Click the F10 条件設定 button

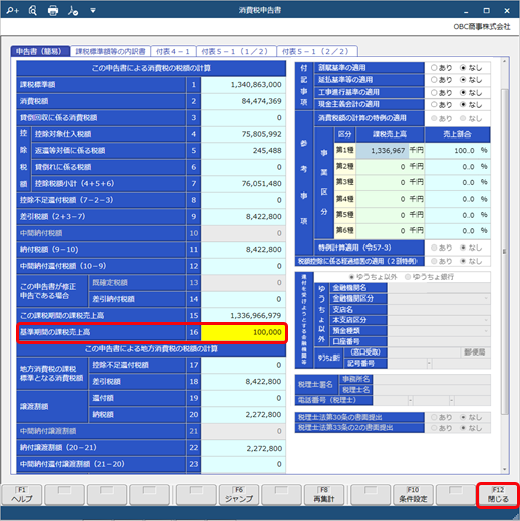413,495
